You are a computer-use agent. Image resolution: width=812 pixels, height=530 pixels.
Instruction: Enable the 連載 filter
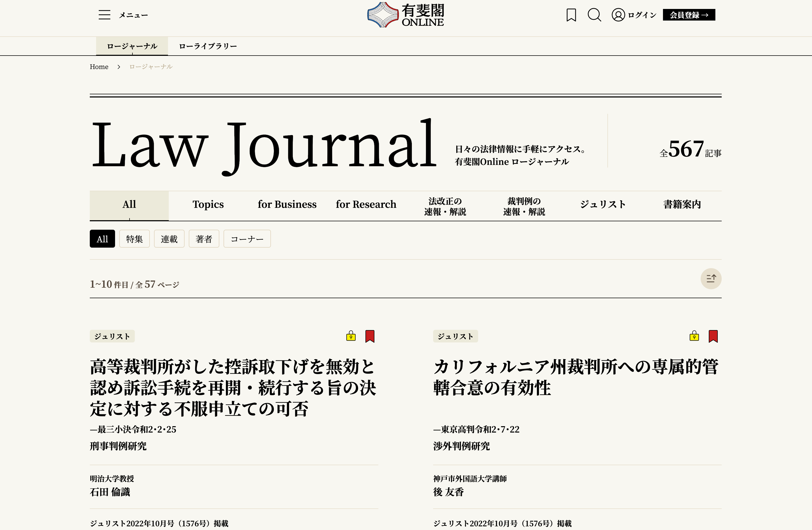tap(169, 239)
